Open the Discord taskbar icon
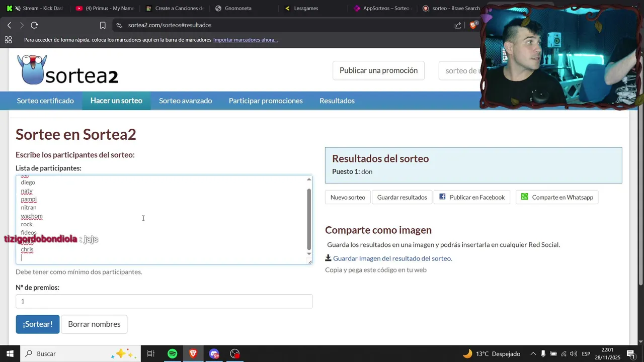This screenshot has height=362, width=644. pos(214,353)
